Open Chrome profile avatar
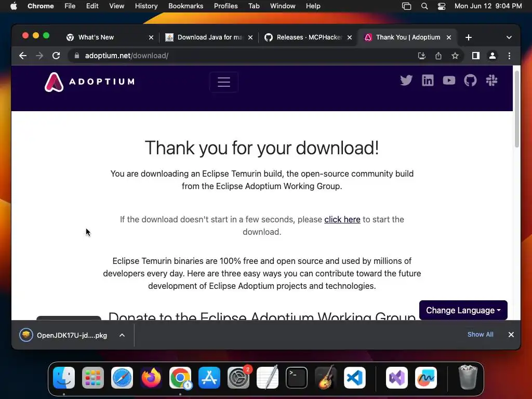 (493, 56)
